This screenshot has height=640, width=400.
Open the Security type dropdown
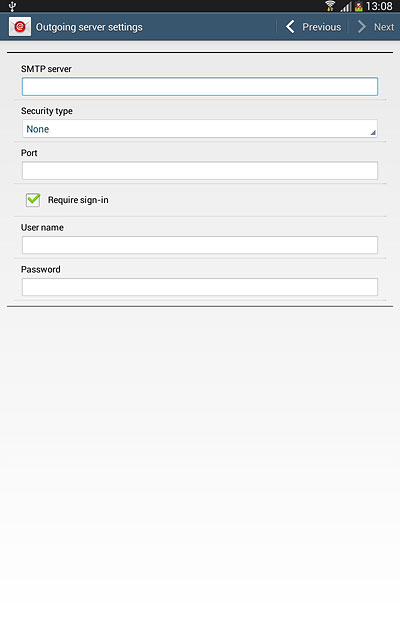click(x=200, y=129)
